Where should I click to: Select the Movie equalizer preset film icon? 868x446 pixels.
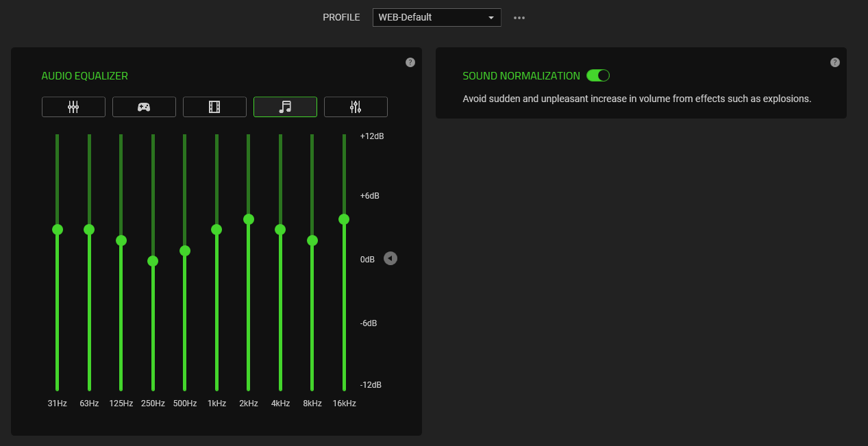point(214,107)
